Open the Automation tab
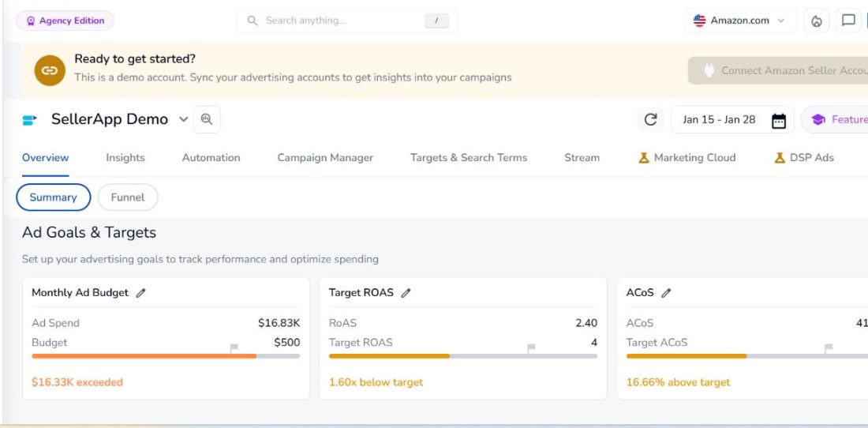This screenshot has width=868, height=428. (x=211, y=158)
